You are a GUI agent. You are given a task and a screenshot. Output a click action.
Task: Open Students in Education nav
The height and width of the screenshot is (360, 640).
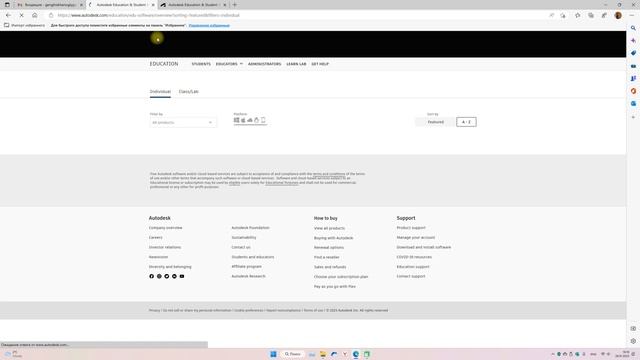click(201, 64)
